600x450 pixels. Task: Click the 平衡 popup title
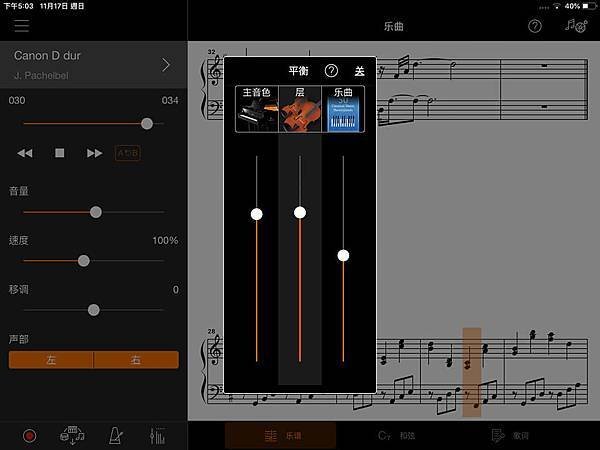298,71
